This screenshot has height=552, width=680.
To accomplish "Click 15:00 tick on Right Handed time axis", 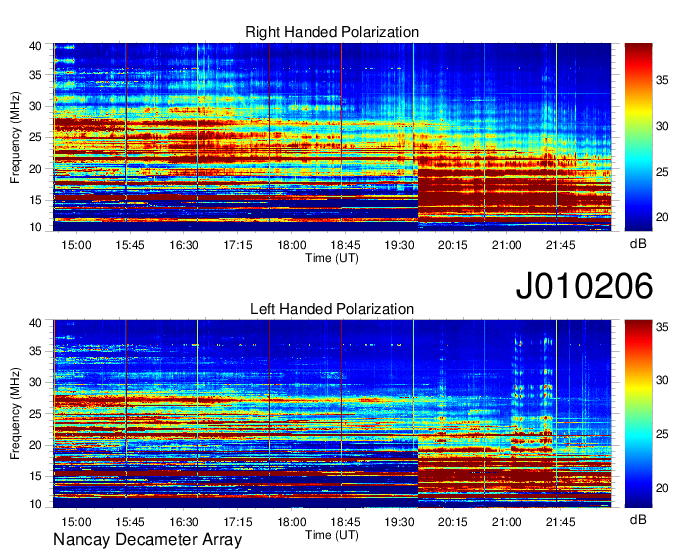I will point(76,245).
